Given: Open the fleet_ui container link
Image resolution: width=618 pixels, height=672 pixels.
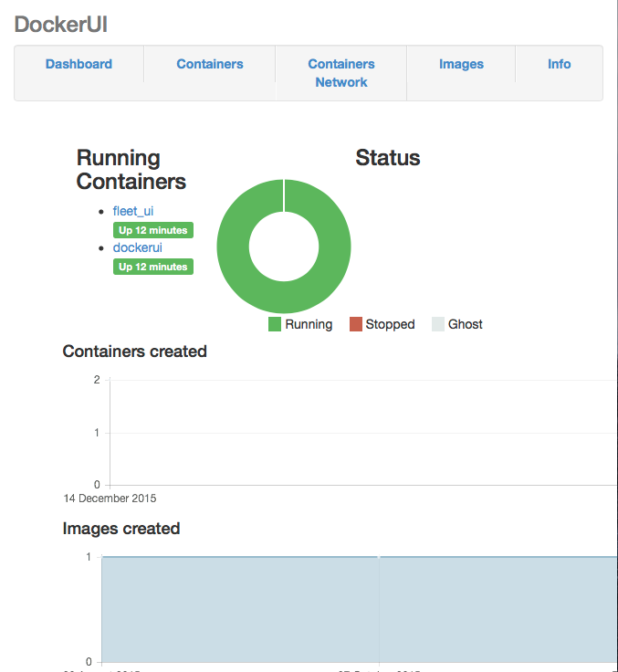Looking at the screenshot, I should [x=133, y=211].
